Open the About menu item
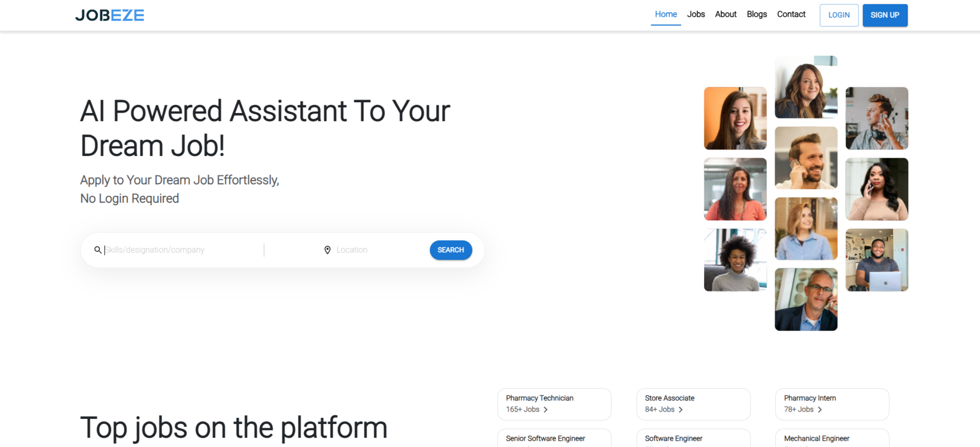Viewport: 980px width, 447px height. coord(726,15)
